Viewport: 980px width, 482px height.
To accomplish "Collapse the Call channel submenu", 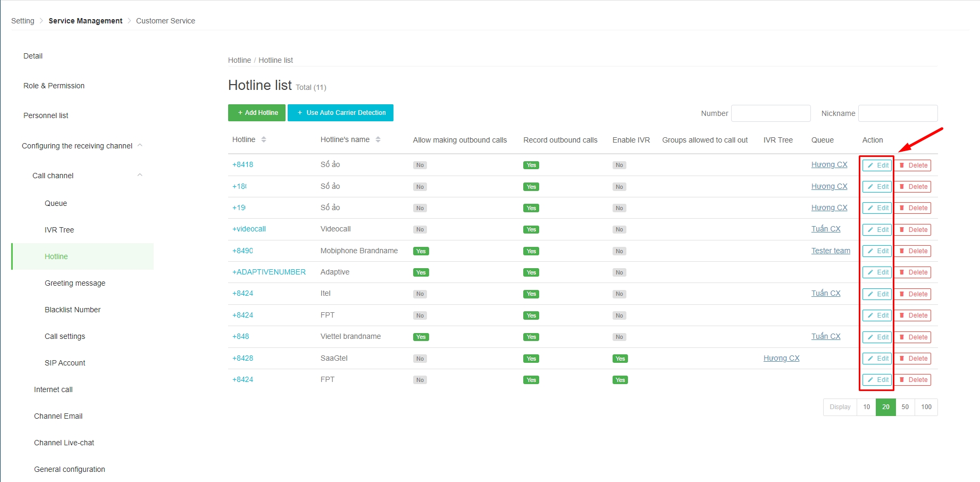I will (x=140, y=175).
